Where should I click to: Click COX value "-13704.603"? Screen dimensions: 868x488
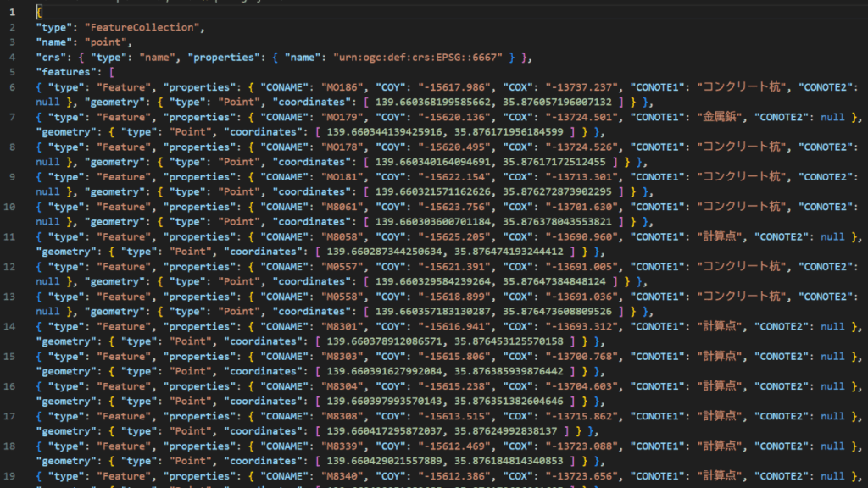tap(581, 385)
